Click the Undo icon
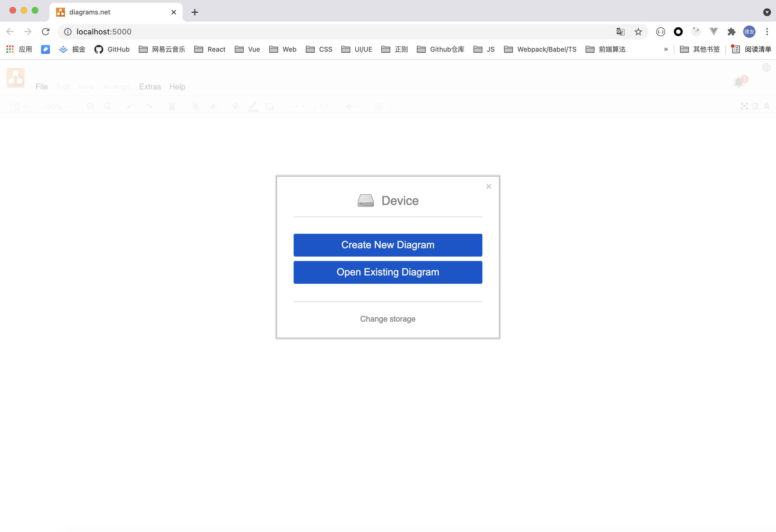Image resolution: width=776 pixels, height=532 pixels. (130, 106)
